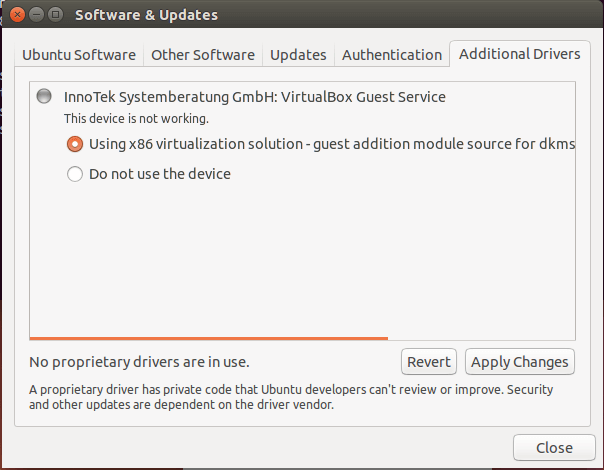Click the grey device status indicator icon
Viewport: 604px width, 470px height.
pyautogui.click(x=44, y=96)
